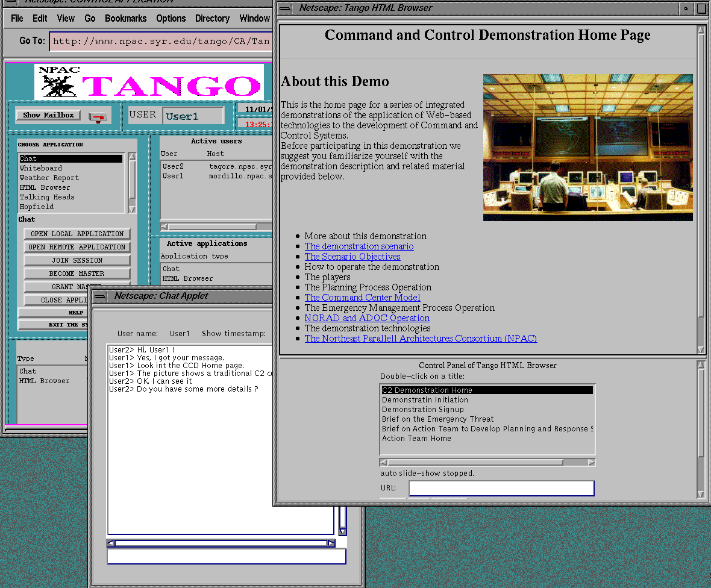Open the Chat Applet window menu button

[100, 296]
